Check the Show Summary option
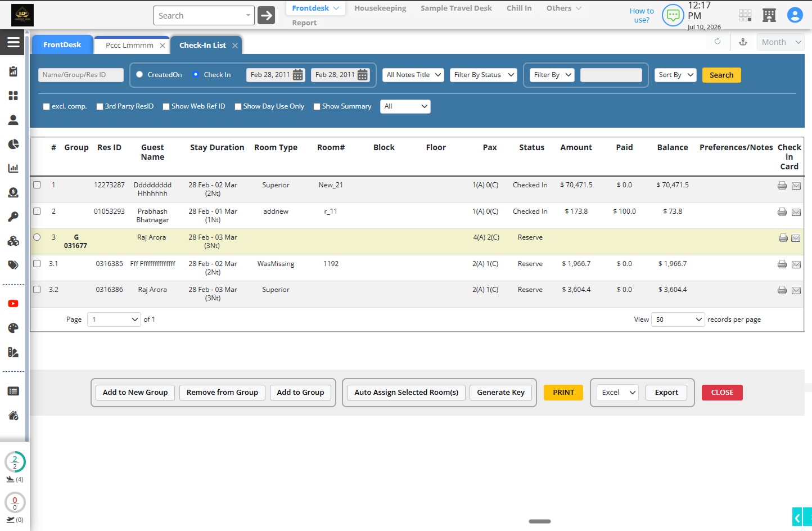 tap(317, 106)
